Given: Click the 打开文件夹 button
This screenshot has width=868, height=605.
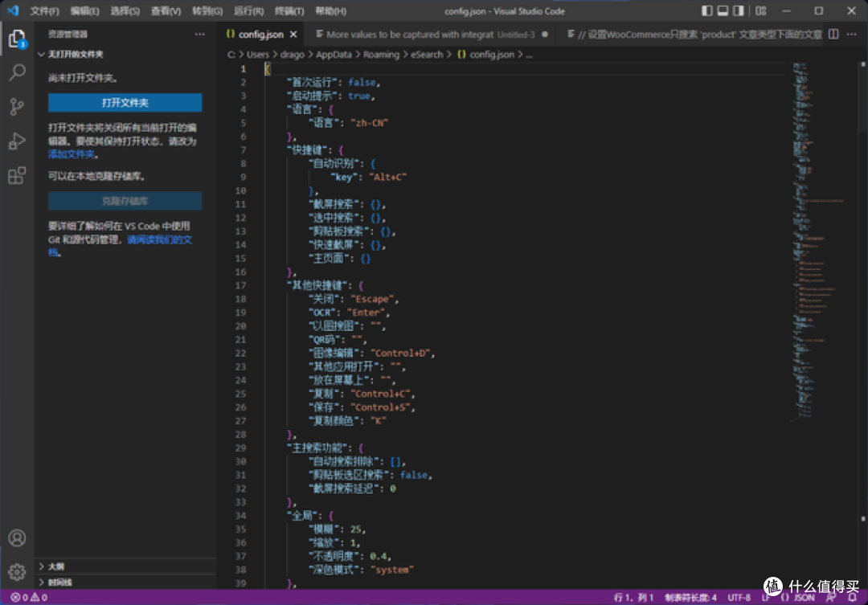Looking at the screenshot, I should click(125, 103).
